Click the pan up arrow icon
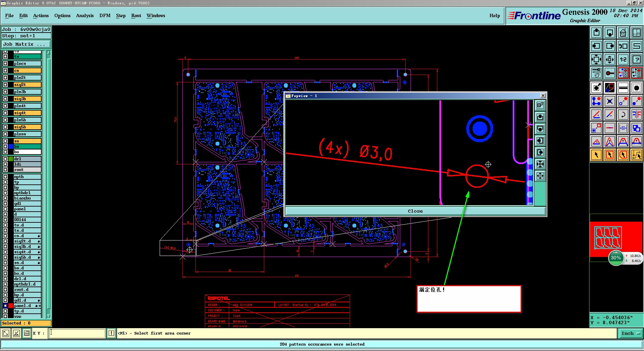The width and height of the screenshot is (644, 351). [596, 33]
